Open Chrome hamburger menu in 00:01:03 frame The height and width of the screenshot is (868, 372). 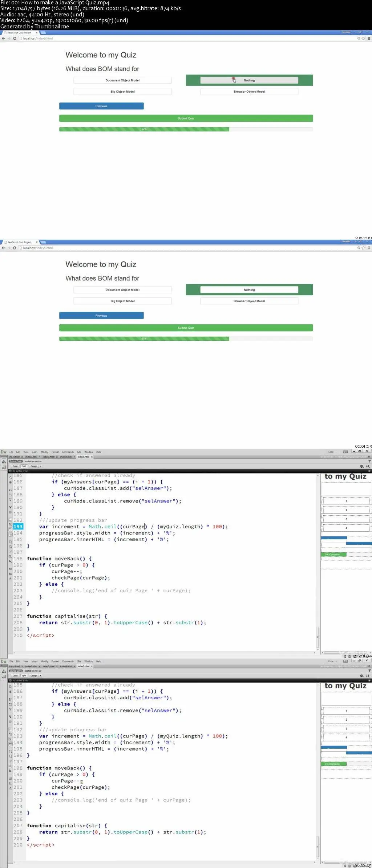point(369,248)
